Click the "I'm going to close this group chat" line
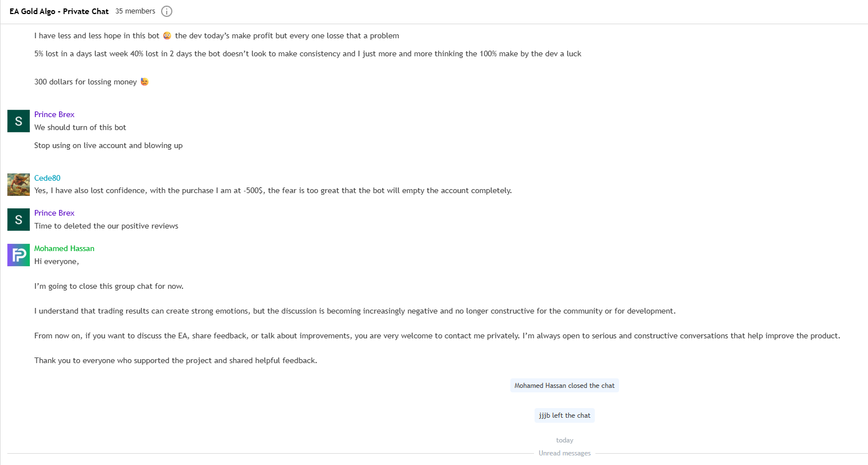The height and width of the screenshot is (465, 868). (x=109, y=286)
